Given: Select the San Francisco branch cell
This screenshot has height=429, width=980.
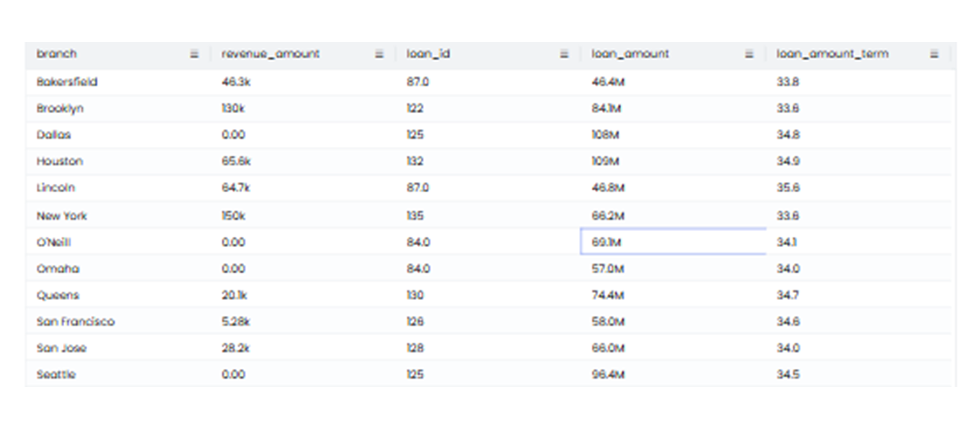Looking at the screenshot, I should (76, 322).
